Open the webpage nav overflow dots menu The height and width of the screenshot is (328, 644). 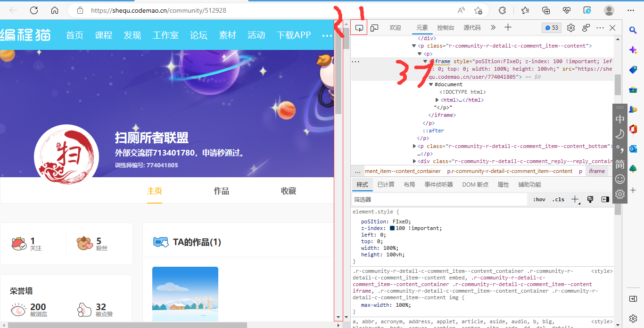pyautogui.click(x=327, y=35)
